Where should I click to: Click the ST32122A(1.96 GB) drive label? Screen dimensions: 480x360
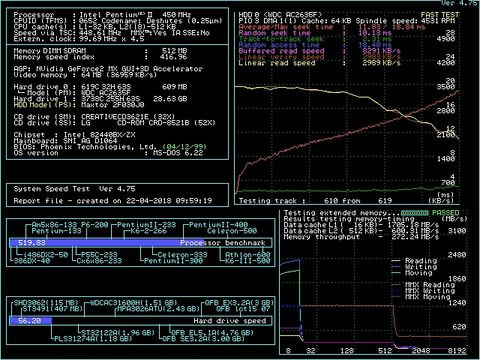[x=118, y=333]
